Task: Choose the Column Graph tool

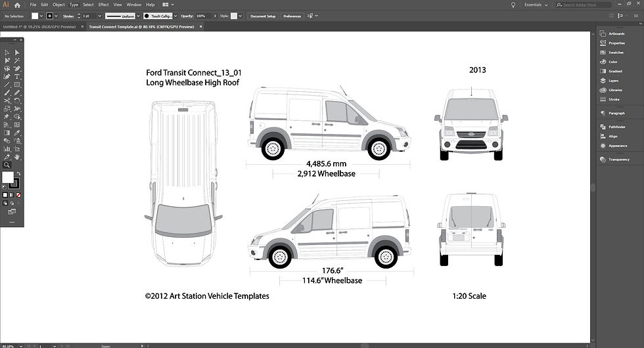Action: [x=7, y=148]
